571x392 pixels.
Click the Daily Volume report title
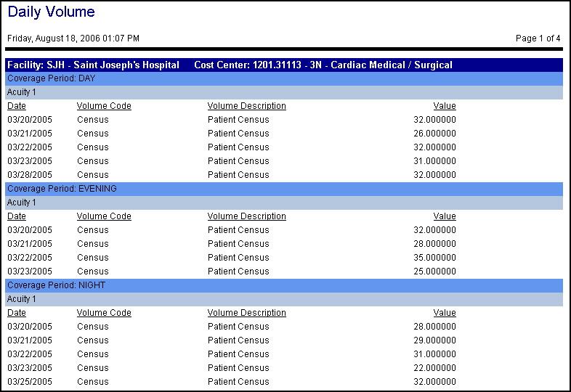point(51,12)
